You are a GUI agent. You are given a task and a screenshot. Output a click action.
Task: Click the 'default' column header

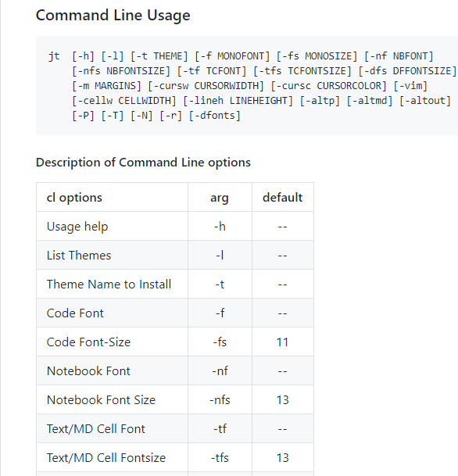click(x=283, y=197)
